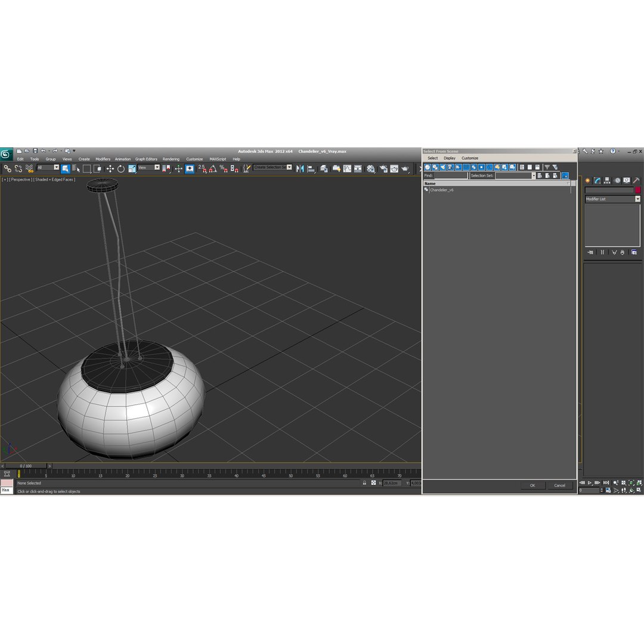
Task: Open Select by Name tool
Action: coord(76,168)
